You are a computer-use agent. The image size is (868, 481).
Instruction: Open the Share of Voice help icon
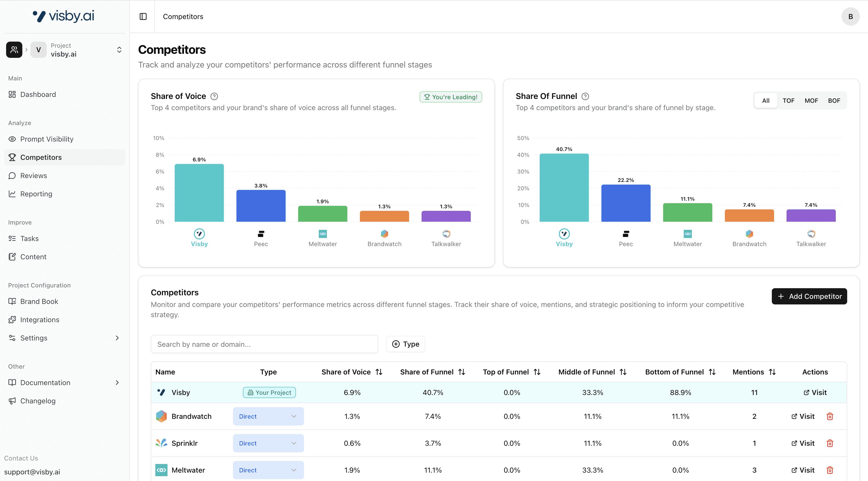click(214, 96)
